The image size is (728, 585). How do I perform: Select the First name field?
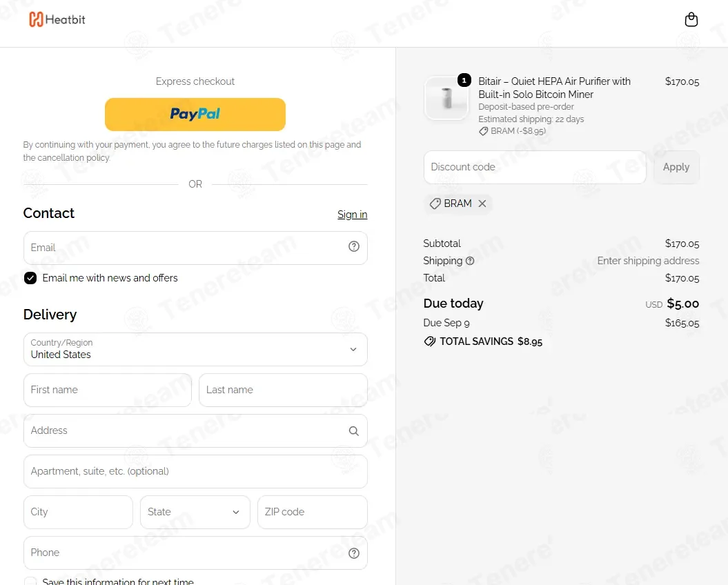[108, 390]
